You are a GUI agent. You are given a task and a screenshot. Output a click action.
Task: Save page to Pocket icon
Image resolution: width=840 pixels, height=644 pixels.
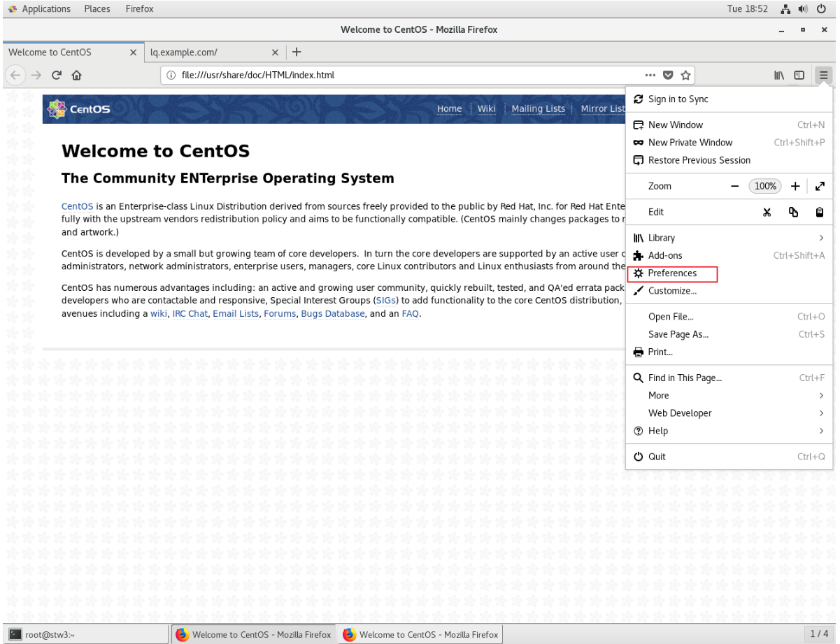668,75
